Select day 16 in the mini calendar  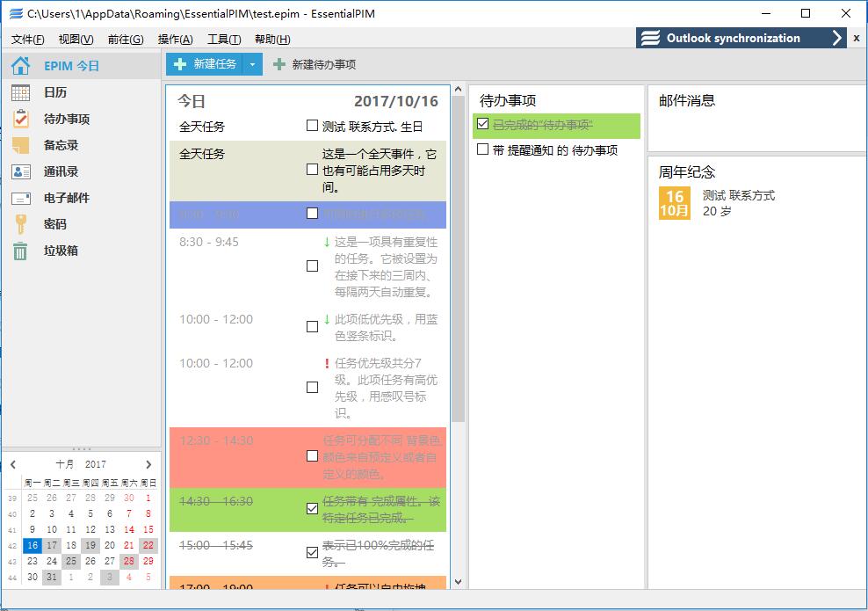click(x=33, y=545)
